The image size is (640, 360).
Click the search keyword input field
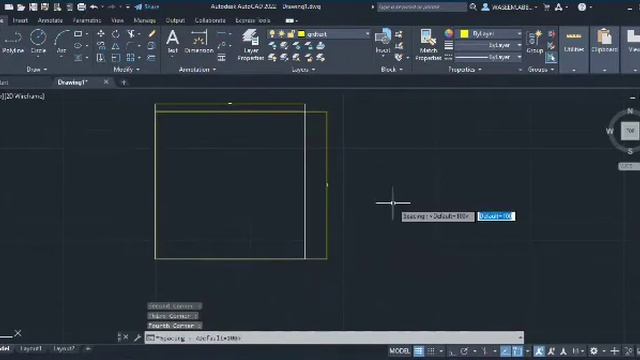tap(421, 7)
